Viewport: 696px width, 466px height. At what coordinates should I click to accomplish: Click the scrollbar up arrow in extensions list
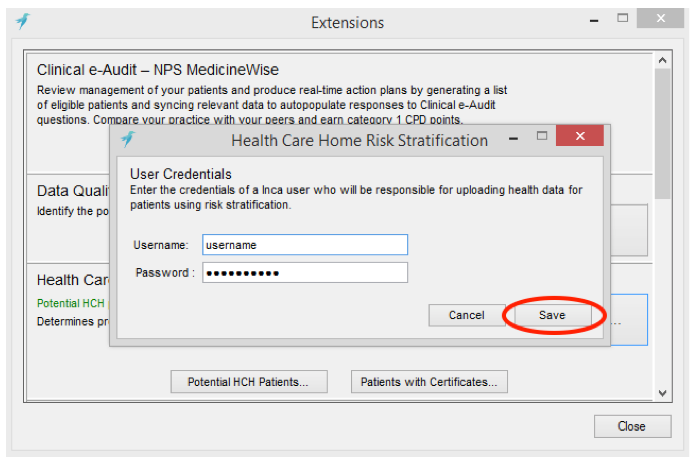[x=663, y=60]
